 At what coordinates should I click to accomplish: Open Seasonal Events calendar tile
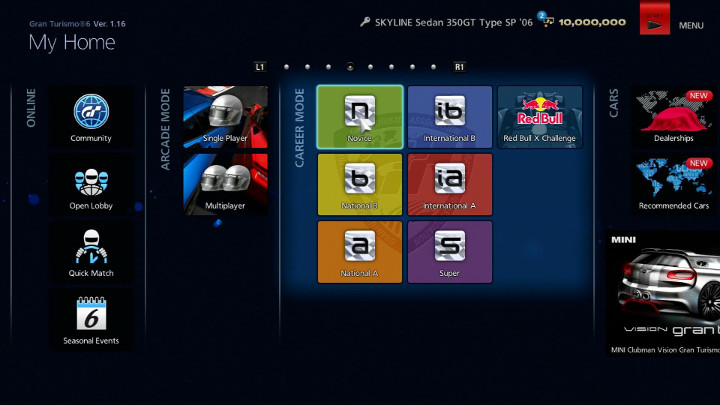click(91, 320)
